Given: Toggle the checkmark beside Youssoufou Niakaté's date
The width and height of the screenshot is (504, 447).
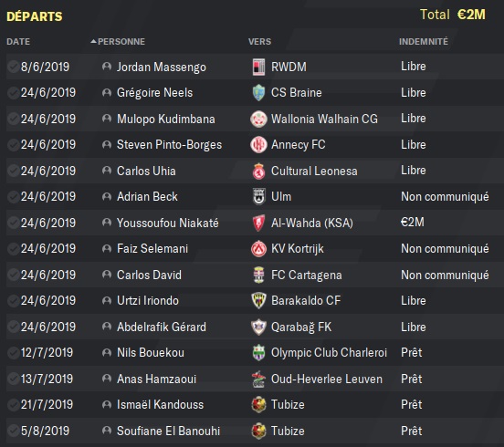Looking at the screenshot, I should tap(13, 223).
